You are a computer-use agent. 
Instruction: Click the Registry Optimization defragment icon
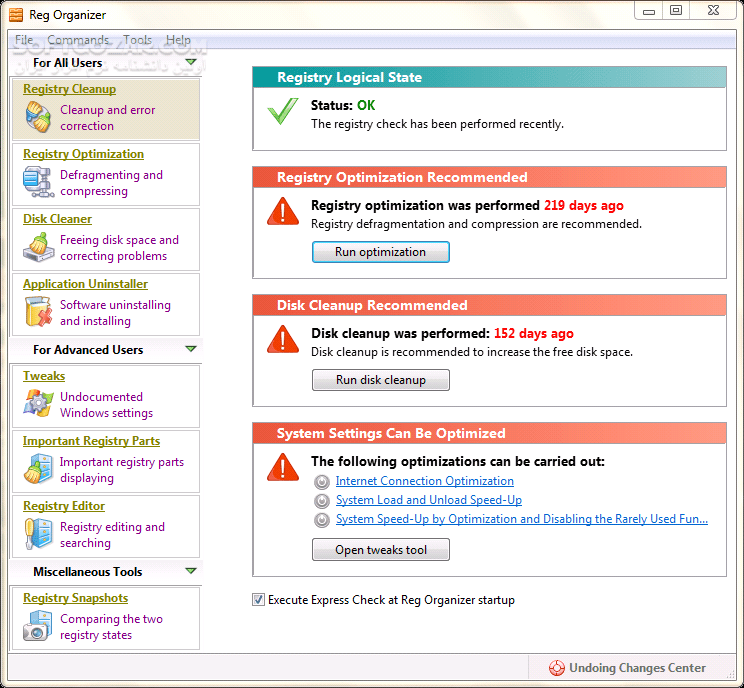click(38, 183)
